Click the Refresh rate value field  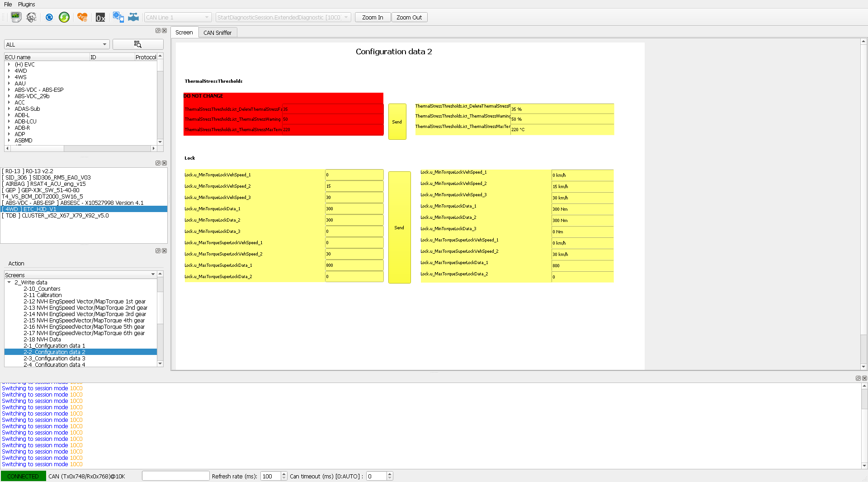coord(270,476)
